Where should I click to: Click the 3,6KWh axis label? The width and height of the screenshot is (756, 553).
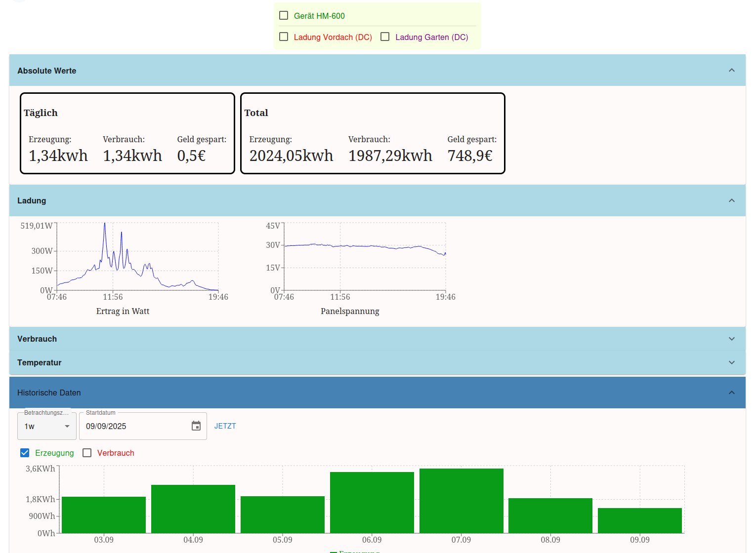point(41,469)
